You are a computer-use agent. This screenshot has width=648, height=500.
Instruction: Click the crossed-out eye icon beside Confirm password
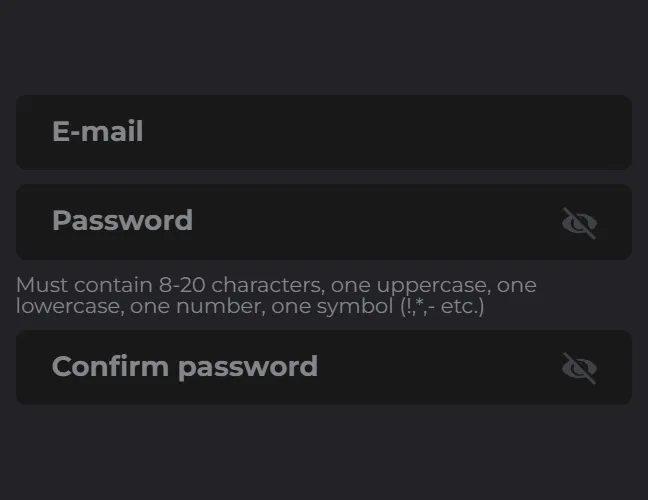(x=579, y=368)
